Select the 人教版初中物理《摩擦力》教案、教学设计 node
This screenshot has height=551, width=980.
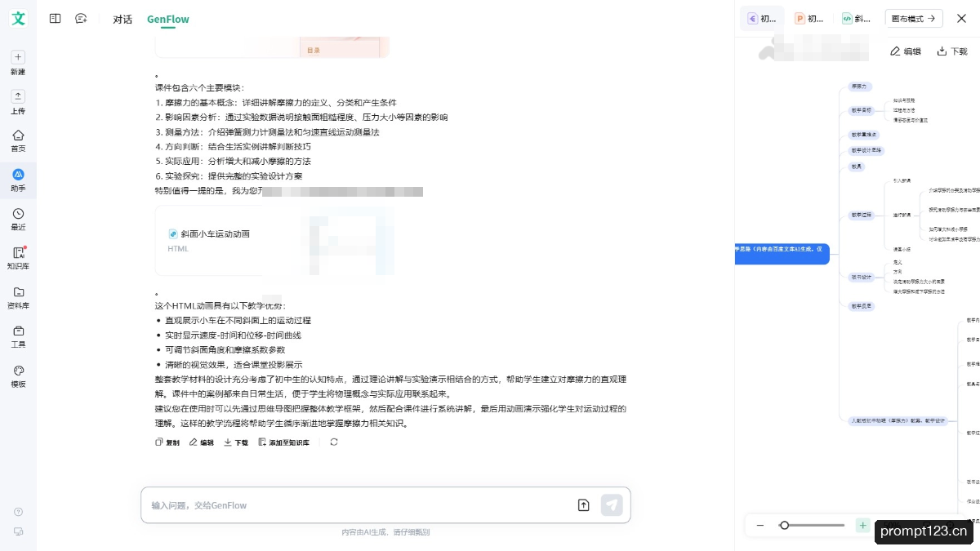tap(898, 421)
